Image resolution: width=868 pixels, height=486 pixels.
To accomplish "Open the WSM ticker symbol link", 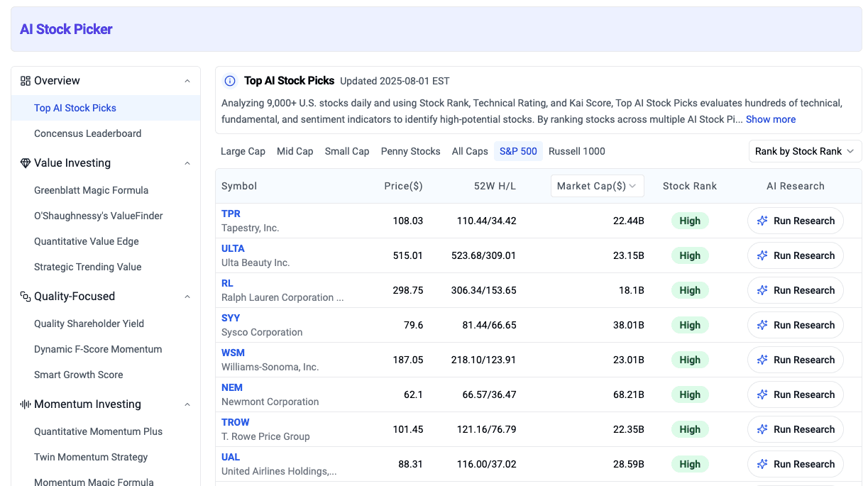I will click(x=233, y=353).
